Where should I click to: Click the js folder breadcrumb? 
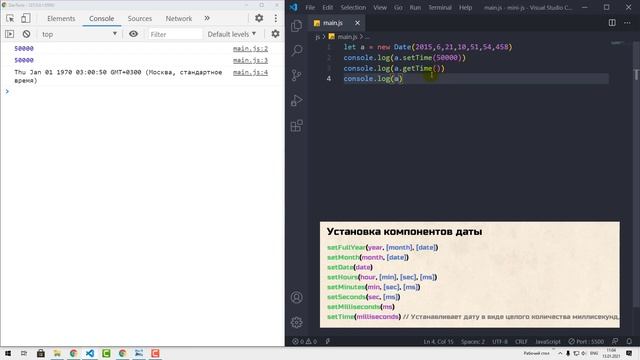click(318, 37)
